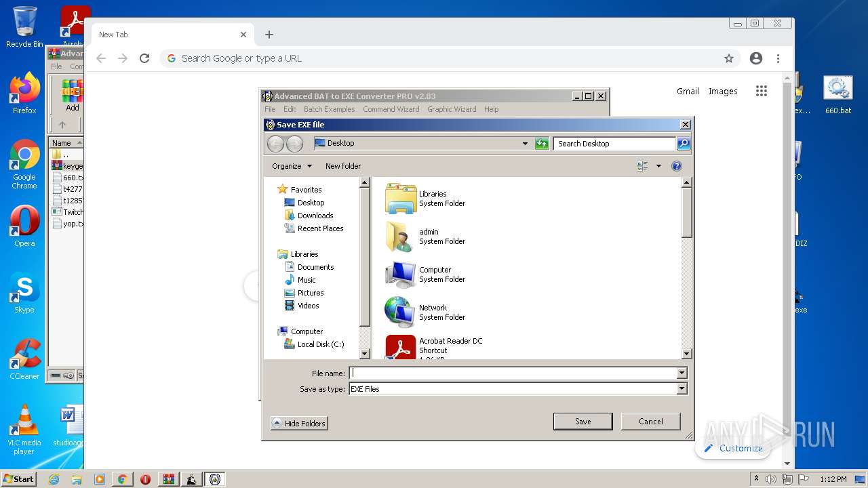Open Chrome profile avatar icon
This screenshot has height=488, width=868.
tap(756, 58)
